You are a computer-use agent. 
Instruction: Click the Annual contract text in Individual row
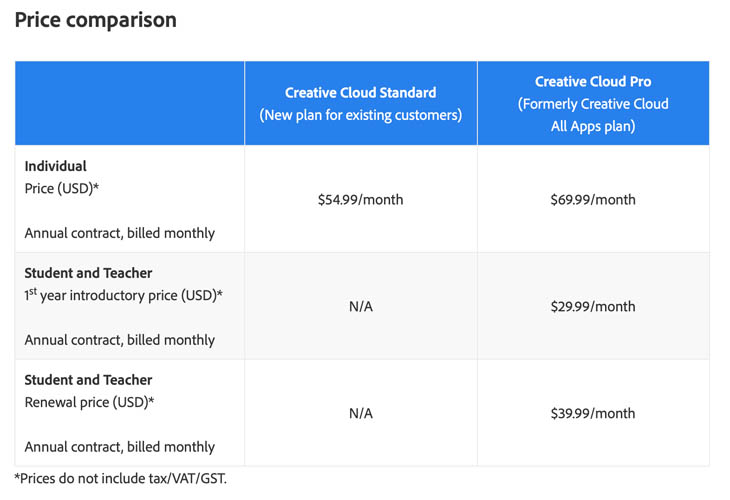coord(120,233)
